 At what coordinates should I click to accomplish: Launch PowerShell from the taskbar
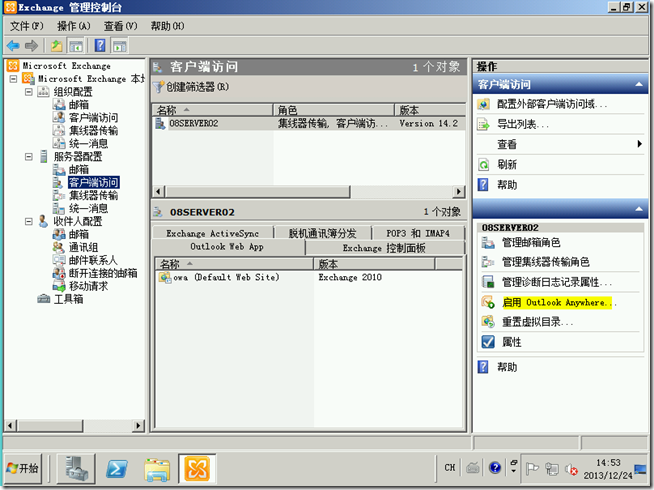(x=117, y=469)
